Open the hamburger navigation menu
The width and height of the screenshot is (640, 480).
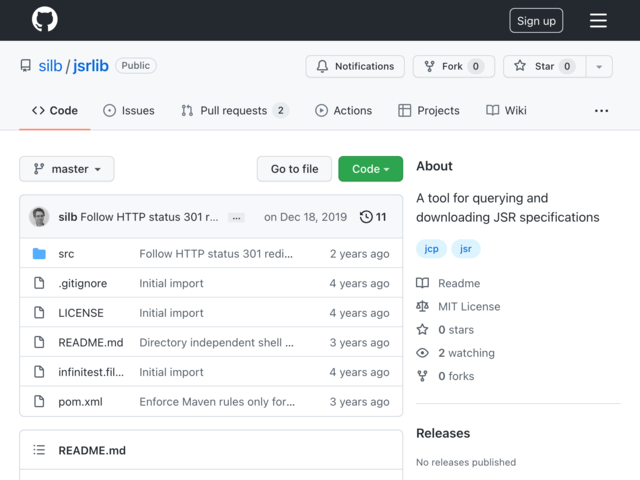click(x=598, y=20)
